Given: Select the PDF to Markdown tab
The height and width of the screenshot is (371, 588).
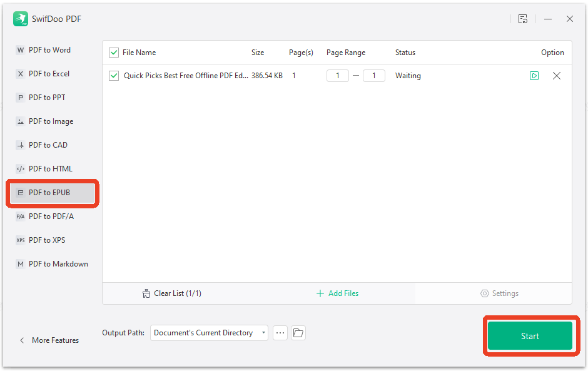Looking at the screenshot, I should (53, 264).
